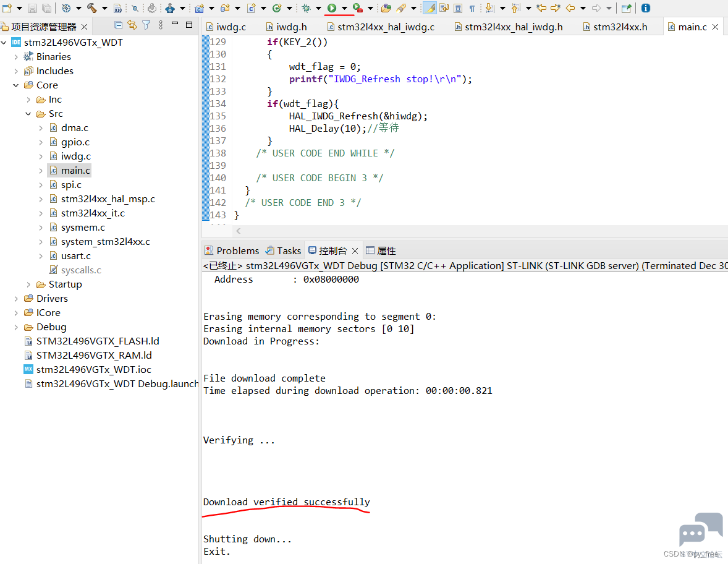Collapse the Src folder

pos(28,114)
